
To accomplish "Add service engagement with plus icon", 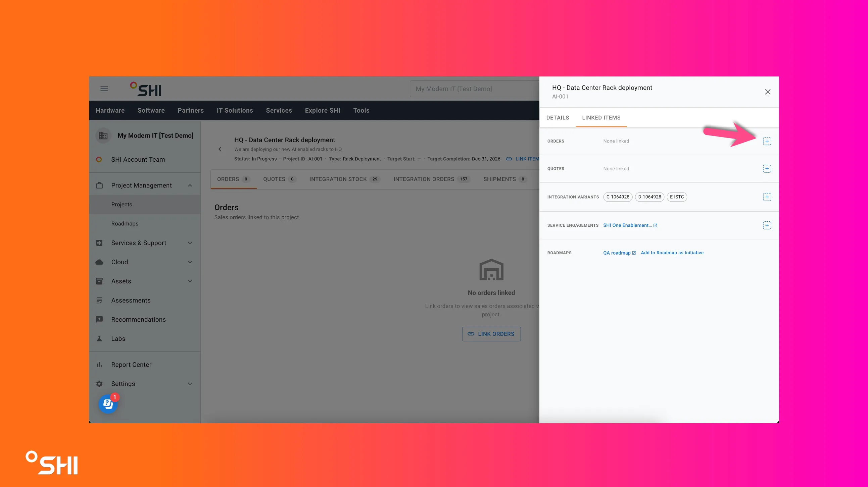I will [x=767, y=225].
